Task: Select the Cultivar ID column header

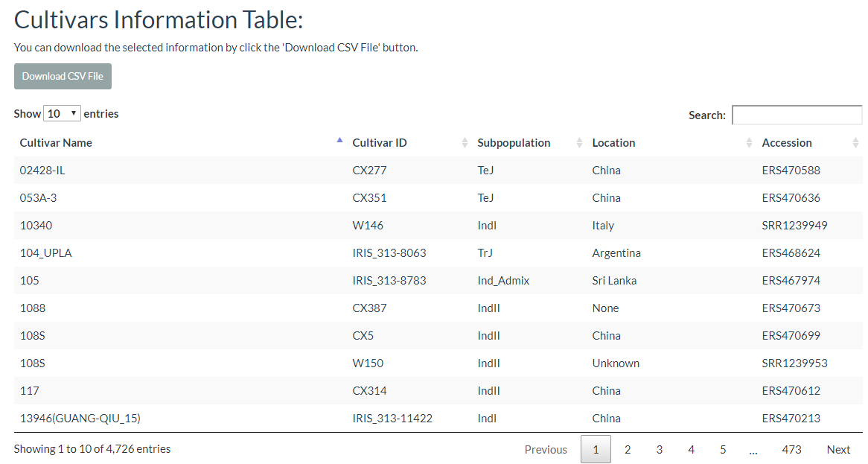Action: coord(379,143)
